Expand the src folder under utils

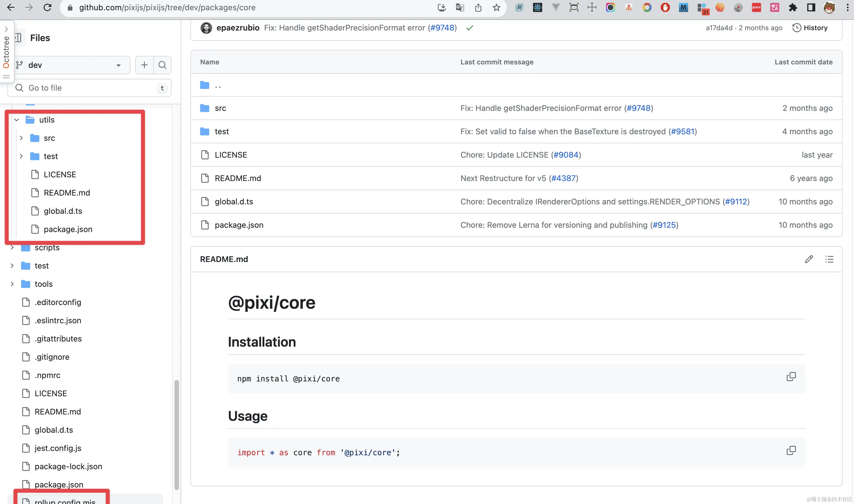(21, 138)
